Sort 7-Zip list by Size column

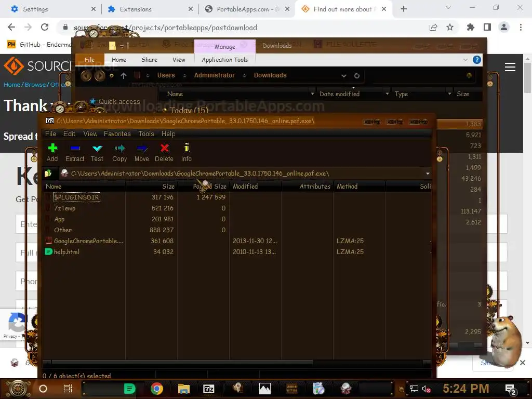coord(151,187)
